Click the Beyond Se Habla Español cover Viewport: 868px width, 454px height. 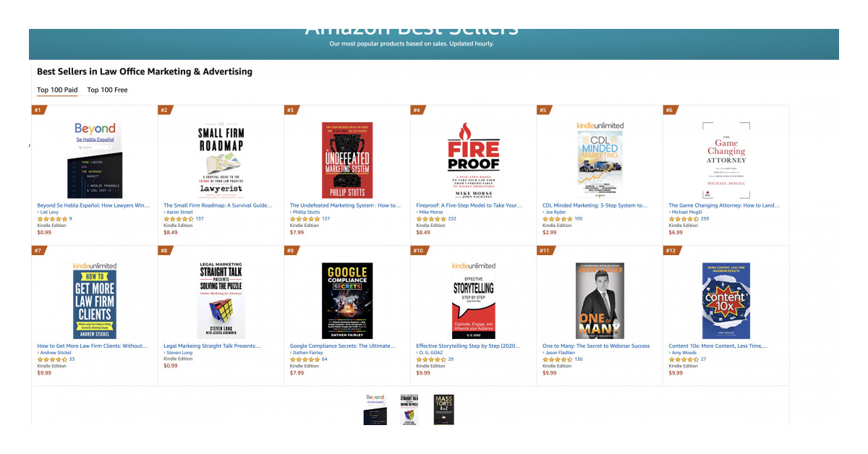(95, 160)
